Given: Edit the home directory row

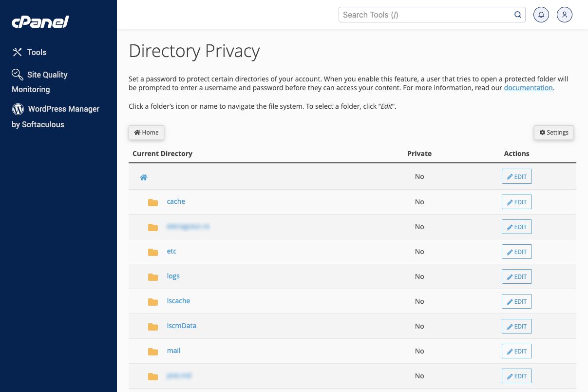Looking at the screenshot, I should pos(517,176).
